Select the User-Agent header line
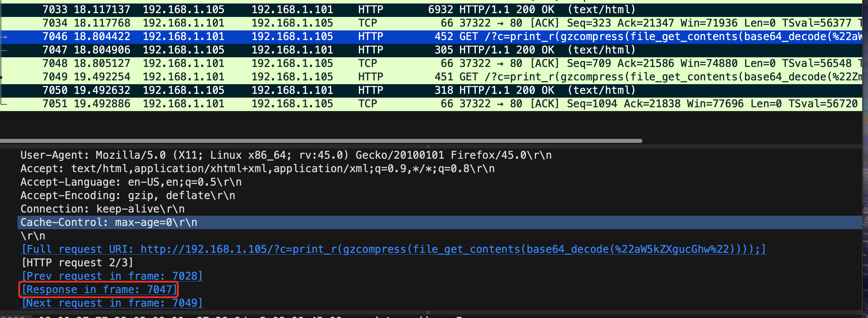This screenshot has height=318, width=868. (x=286, y=155)
